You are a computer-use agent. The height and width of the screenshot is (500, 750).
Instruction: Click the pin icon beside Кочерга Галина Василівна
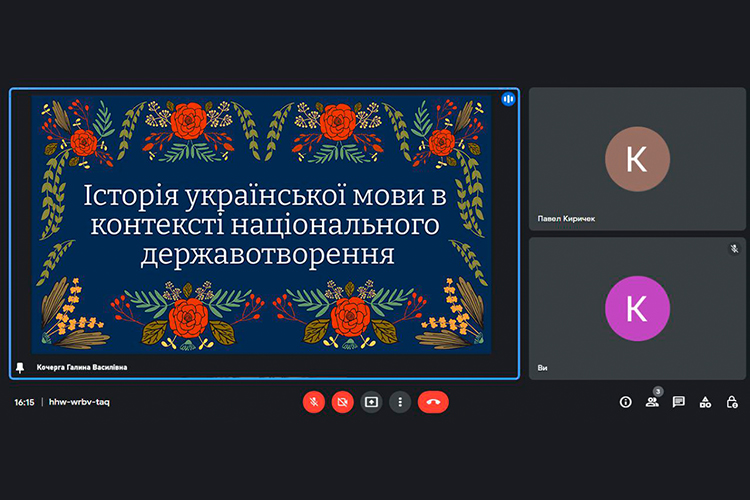(x=20, y=368)
